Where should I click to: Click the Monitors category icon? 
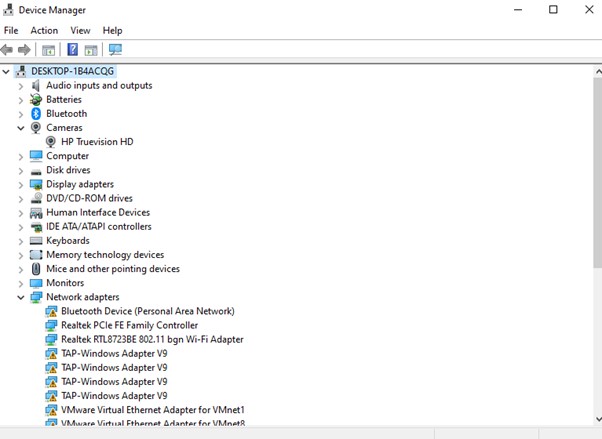[36, 283]
